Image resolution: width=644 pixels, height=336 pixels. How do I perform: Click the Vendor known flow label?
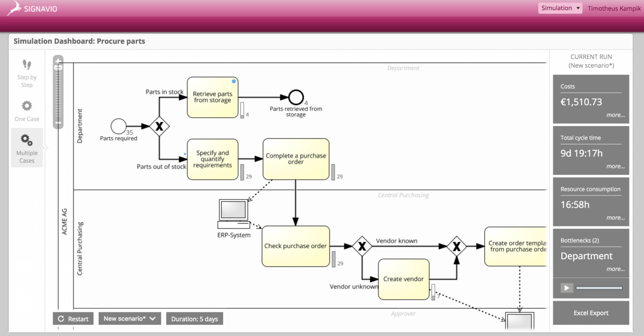coord(397,240)
